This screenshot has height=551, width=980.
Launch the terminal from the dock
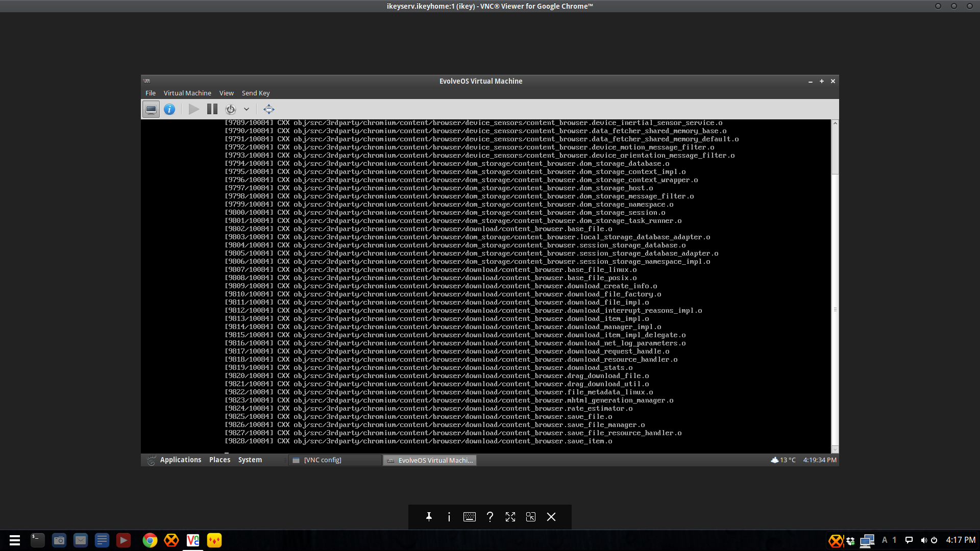37,540
